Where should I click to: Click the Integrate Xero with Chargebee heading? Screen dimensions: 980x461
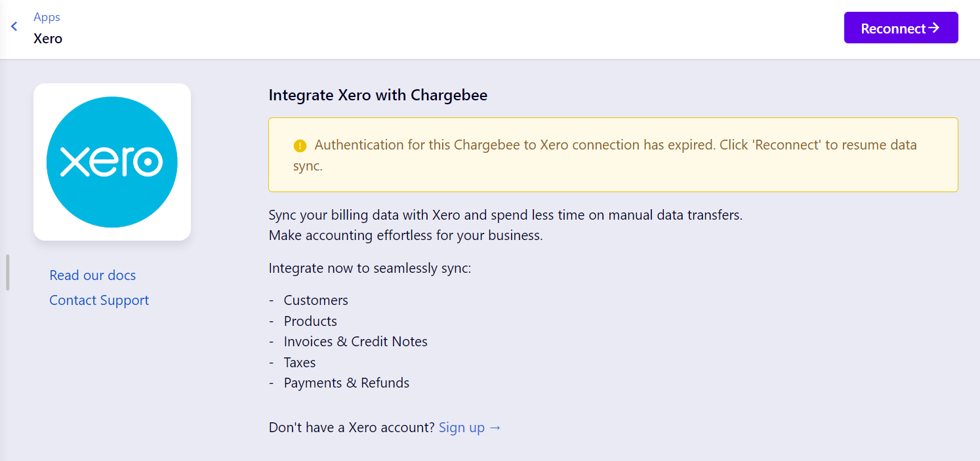coord(378,95)
